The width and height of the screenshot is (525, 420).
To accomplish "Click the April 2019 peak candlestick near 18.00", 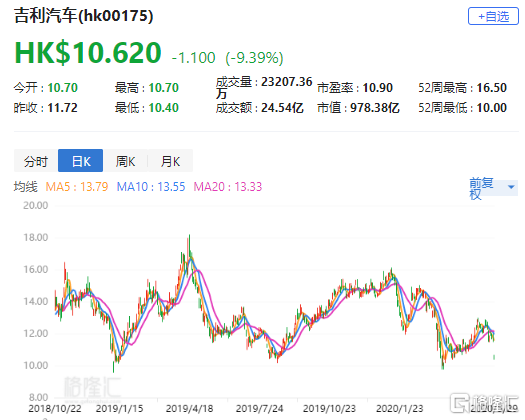I will click(189, 246).
